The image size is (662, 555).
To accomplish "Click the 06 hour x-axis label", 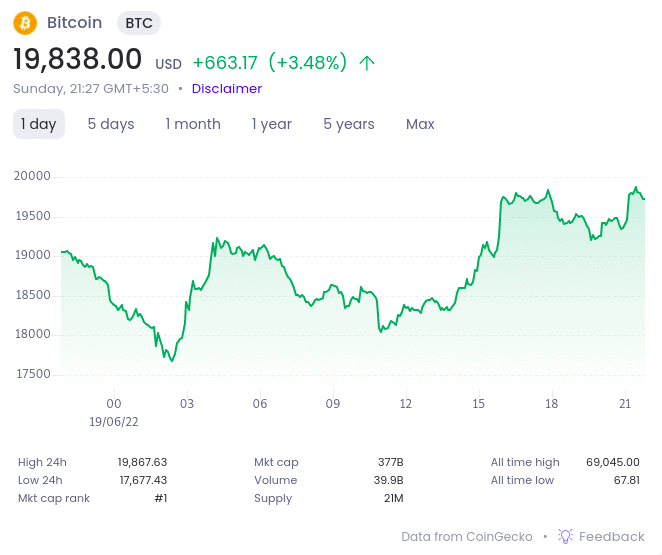I will click(x=260, y=404).
